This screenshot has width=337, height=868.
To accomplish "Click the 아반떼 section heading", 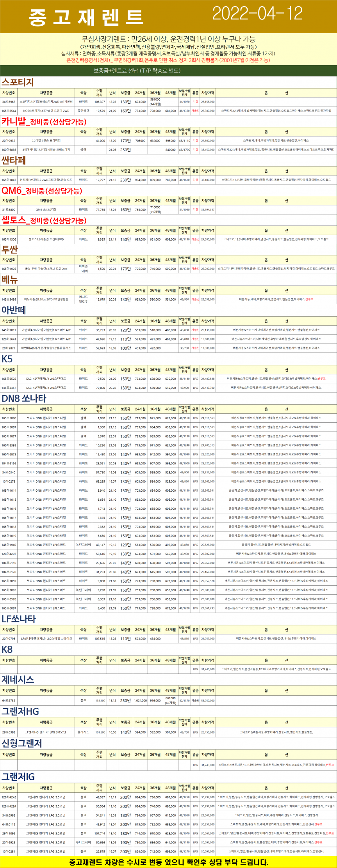I will [x=14, y=310].
